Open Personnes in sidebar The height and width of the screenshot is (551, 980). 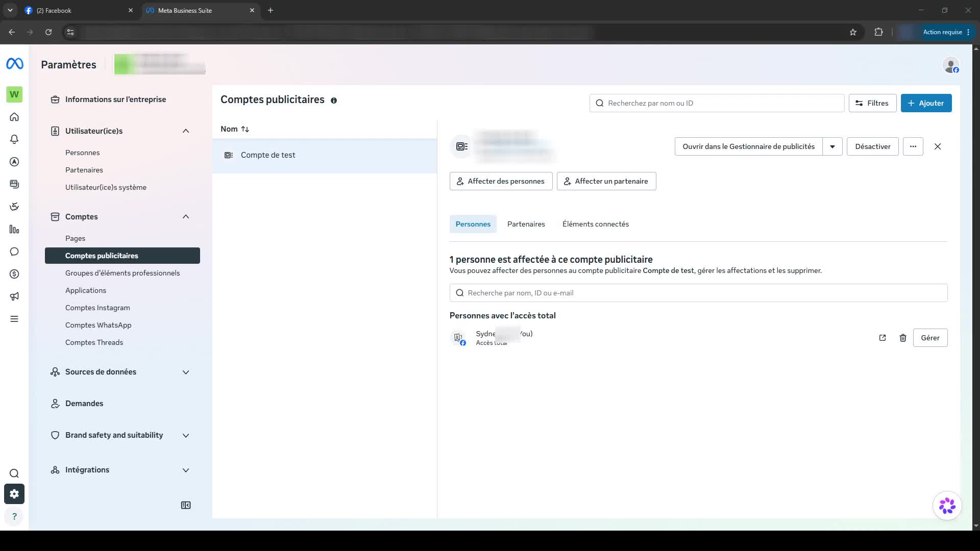click(82, 153)
